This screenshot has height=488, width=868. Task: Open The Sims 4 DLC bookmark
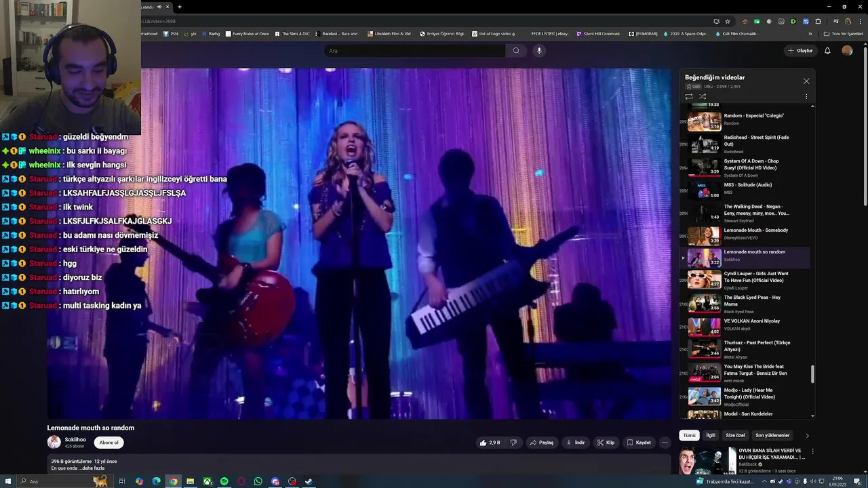tap(292, 33)
